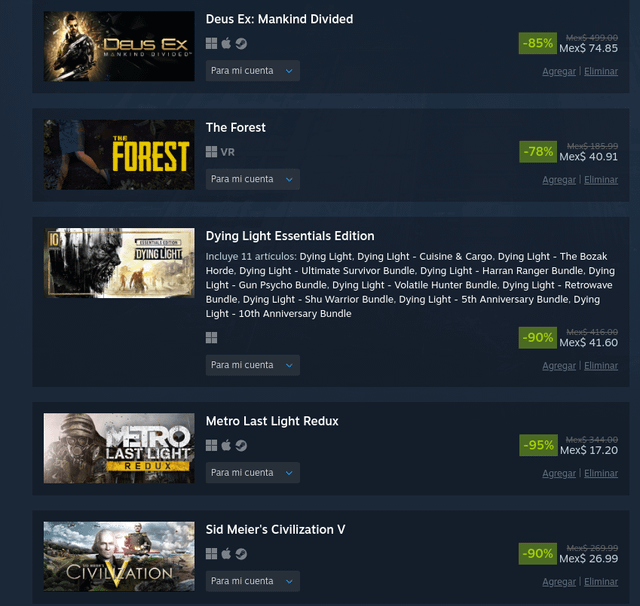Remove Dying Light Essentials Edition via Eliminar

601,366
